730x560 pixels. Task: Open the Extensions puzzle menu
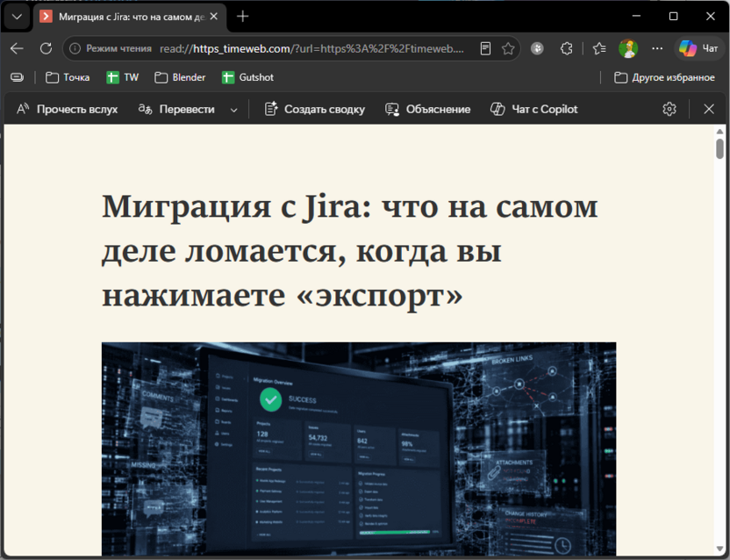click(567, 48)
